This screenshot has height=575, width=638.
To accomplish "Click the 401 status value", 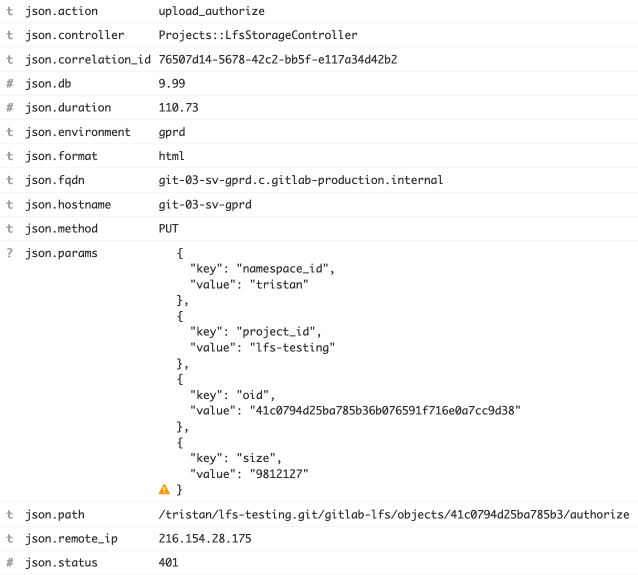I will pos(168,562).
